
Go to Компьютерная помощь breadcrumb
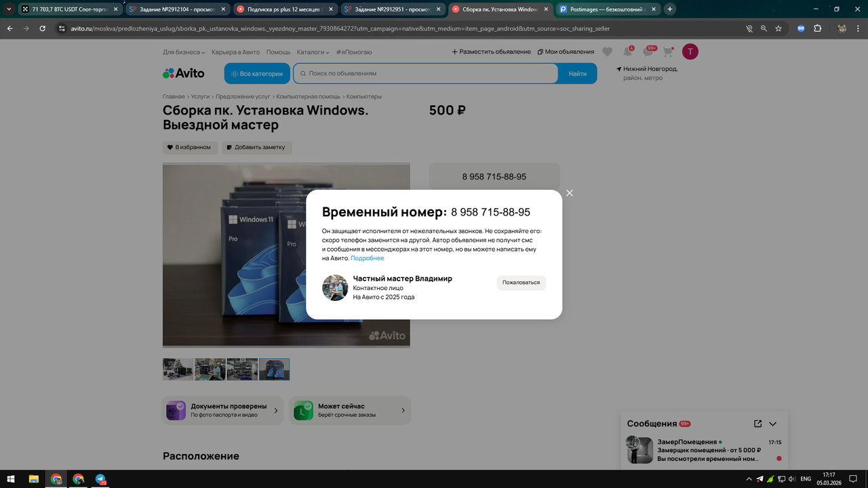[309, 97]
